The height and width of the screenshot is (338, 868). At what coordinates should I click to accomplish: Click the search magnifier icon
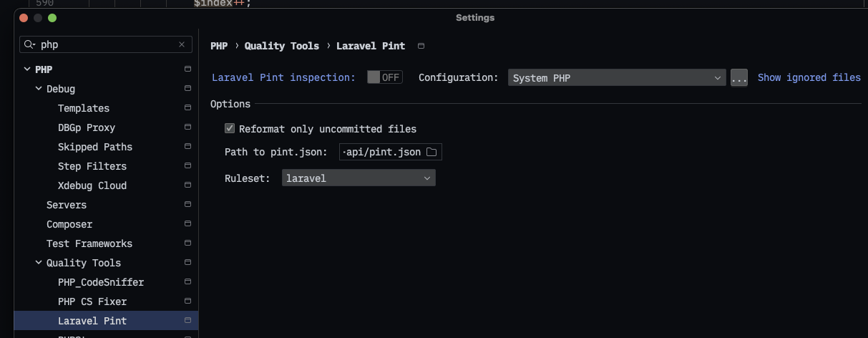coord(29,44)
